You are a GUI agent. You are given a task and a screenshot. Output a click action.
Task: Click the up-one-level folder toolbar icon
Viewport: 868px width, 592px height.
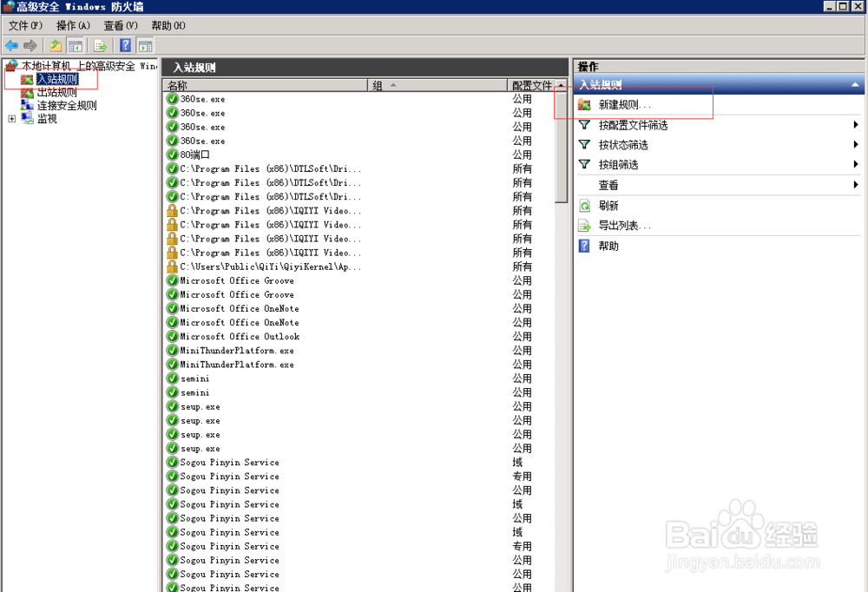[x=56, y=45]
